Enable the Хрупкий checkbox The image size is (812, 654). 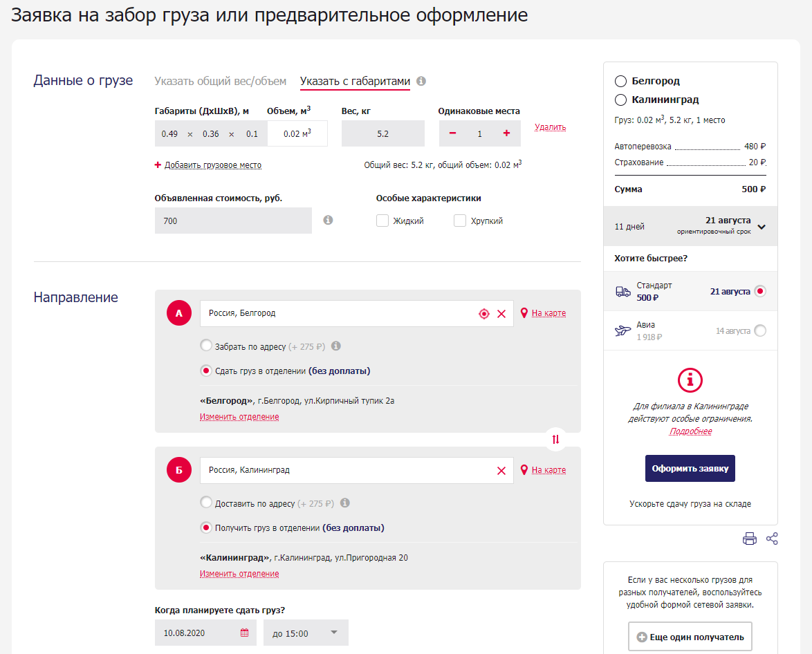pyautogui.click(x=460, y=221)
